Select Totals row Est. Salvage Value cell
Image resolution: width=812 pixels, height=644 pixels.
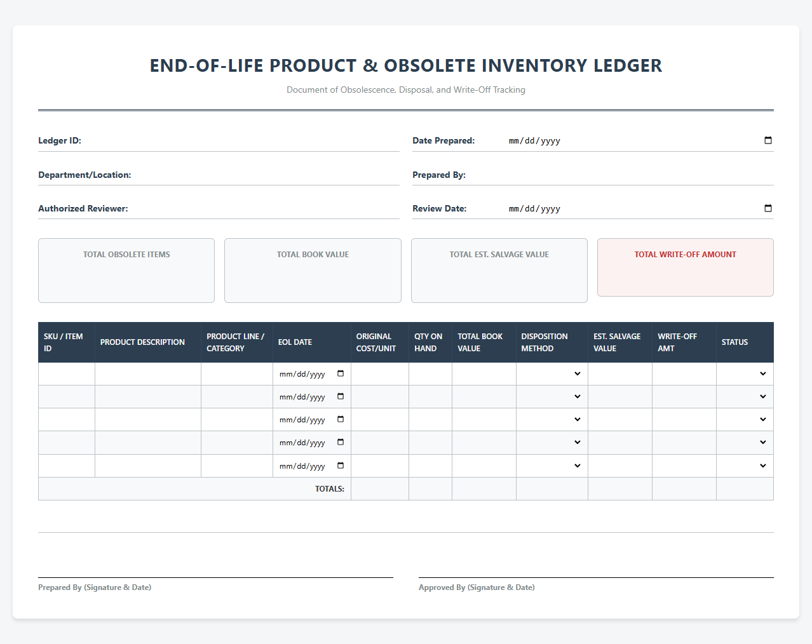click(x=620, y=488)
